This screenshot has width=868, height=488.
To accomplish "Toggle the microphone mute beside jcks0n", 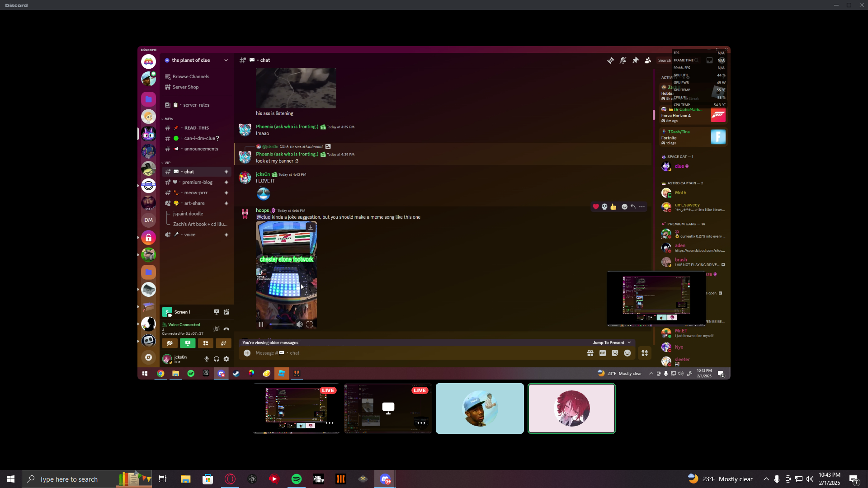I will (x=207, y=359).
